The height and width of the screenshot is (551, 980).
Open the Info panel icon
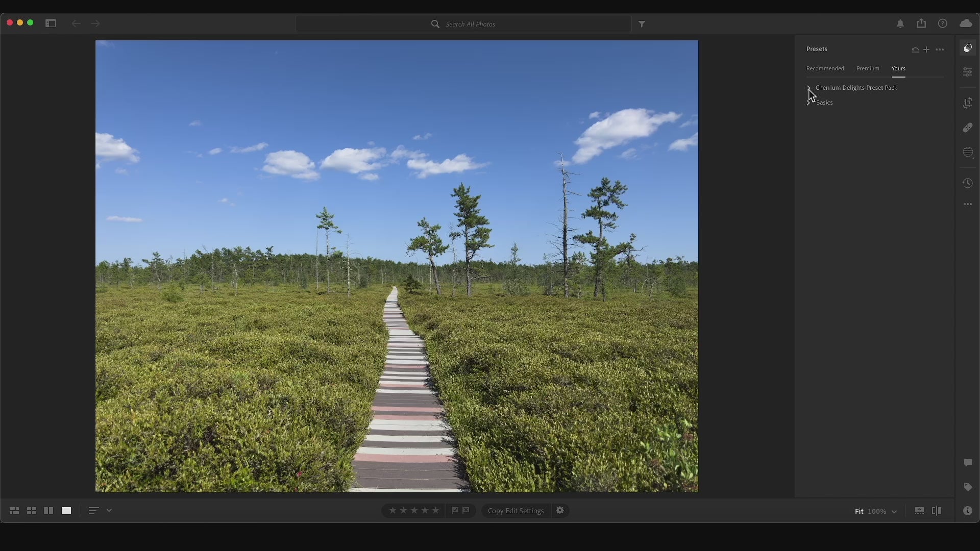[967, 511]
